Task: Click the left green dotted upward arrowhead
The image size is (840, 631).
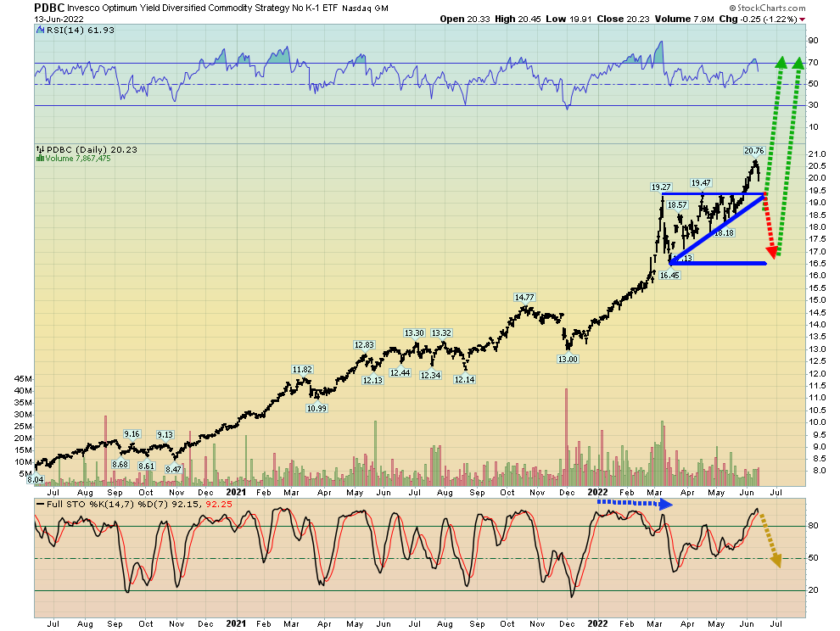Action: pos(781,61)
